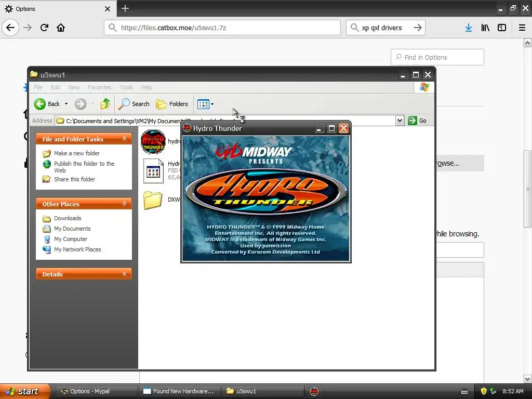The width and height of the screenshot is (532, 399).
Task: Open the browser Library icon
Action: (x=485, y=28)
